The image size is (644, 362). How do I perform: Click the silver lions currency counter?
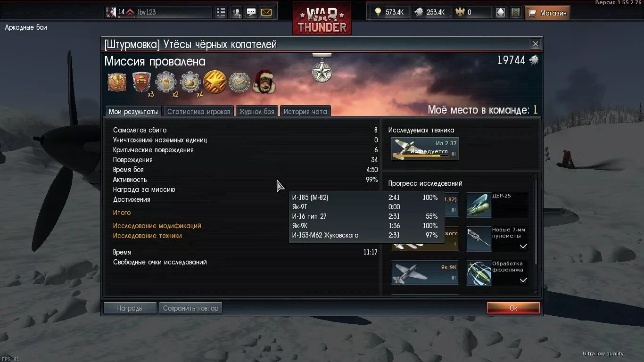[430, 12]
